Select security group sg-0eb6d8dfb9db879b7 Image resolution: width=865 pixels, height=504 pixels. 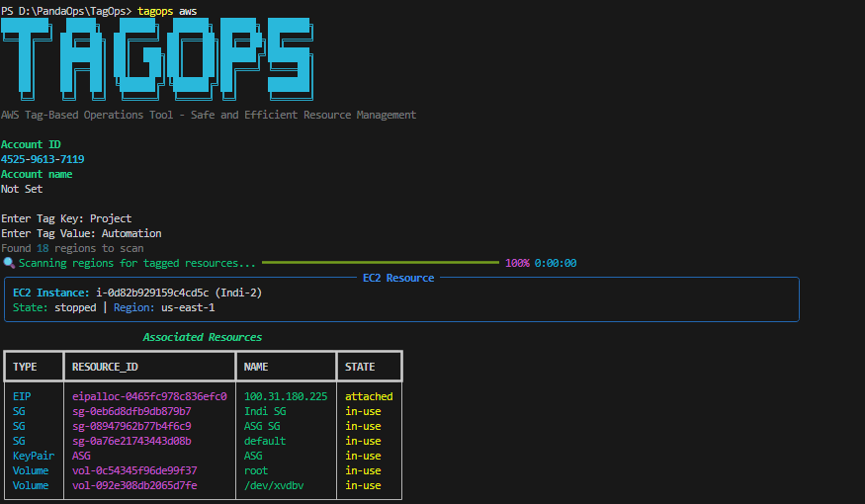tap(131, 411)
